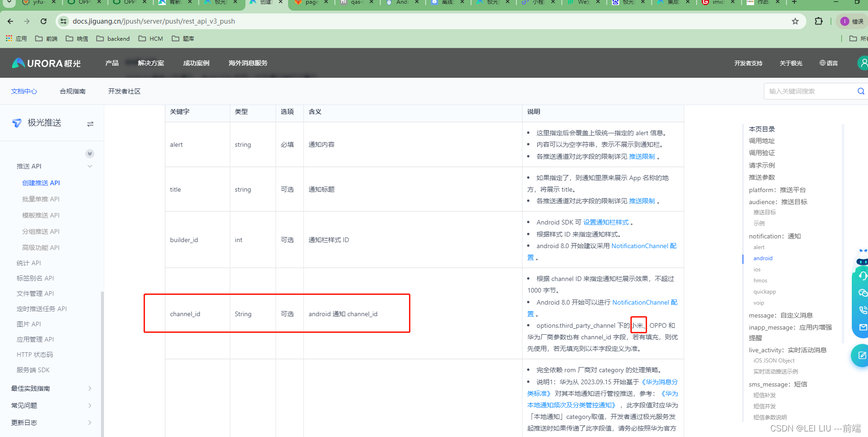Follow 推送限制 link in title row

tap(642, 201)
